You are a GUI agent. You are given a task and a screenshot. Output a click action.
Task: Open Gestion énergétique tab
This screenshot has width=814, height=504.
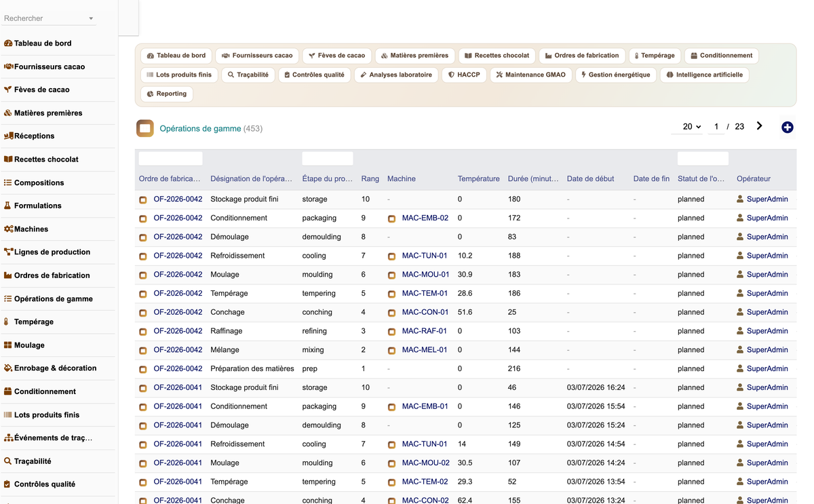click(615, 75)
